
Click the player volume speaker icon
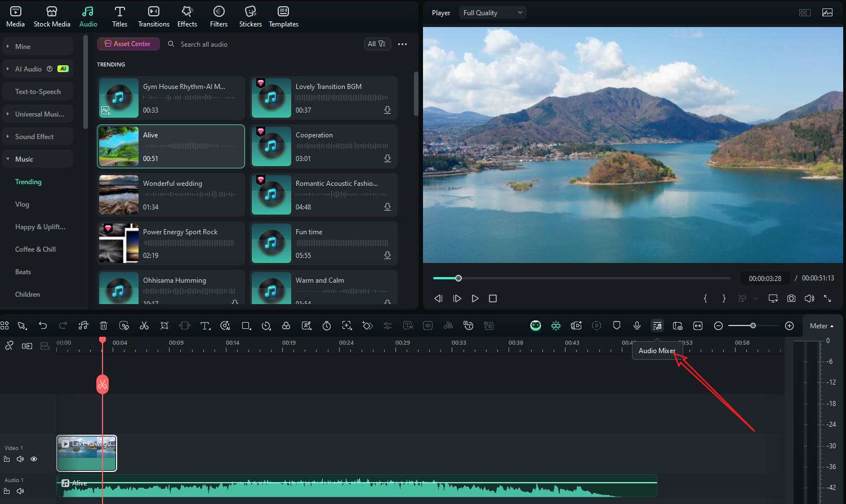pos(809,298)
